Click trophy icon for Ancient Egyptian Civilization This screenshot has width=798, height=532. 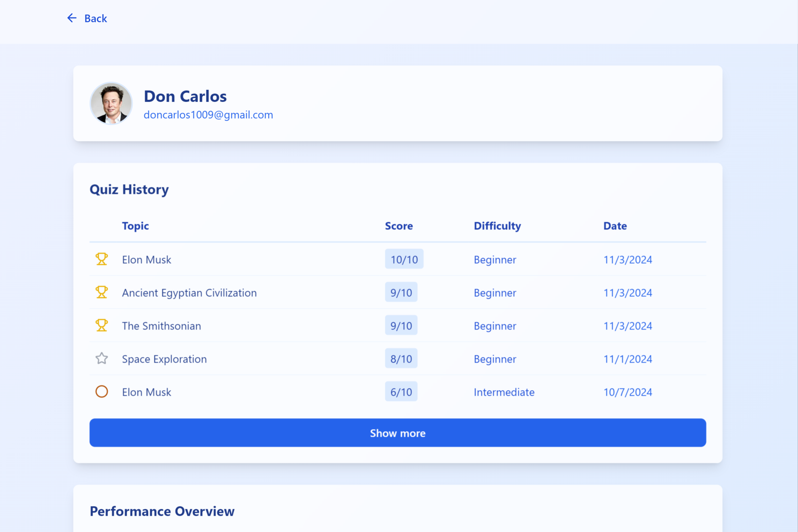(101, 292)
